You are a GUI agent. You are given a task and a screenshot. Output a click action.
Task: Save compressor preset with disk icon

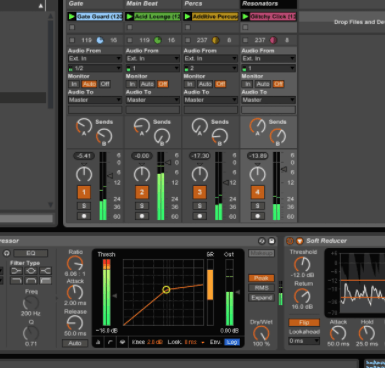coord(272,241)
